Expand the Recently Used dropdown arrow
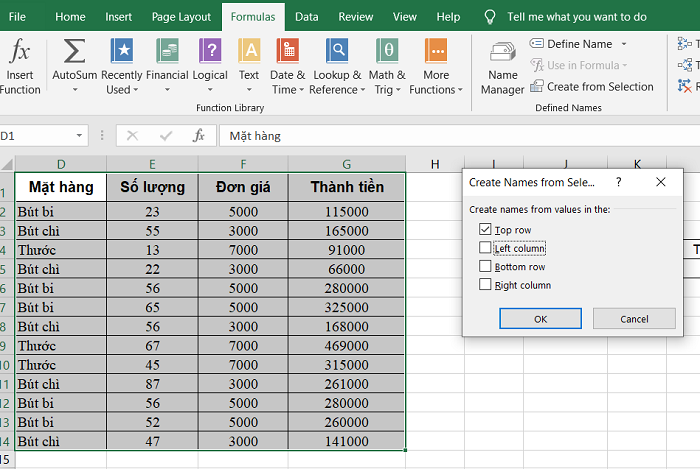The width and height of the screenshot is (700, 469). pyautogui.click(x=136, y=90)
